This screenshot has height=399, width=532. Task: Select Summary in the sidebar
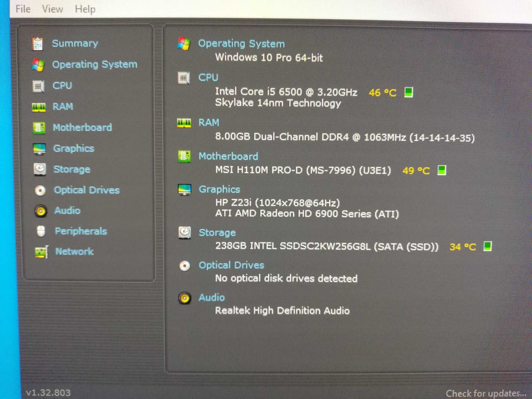point(75,43)
